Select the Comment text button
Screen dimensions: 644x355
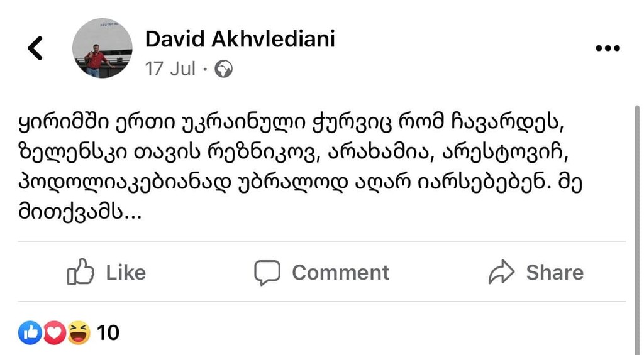340,273
